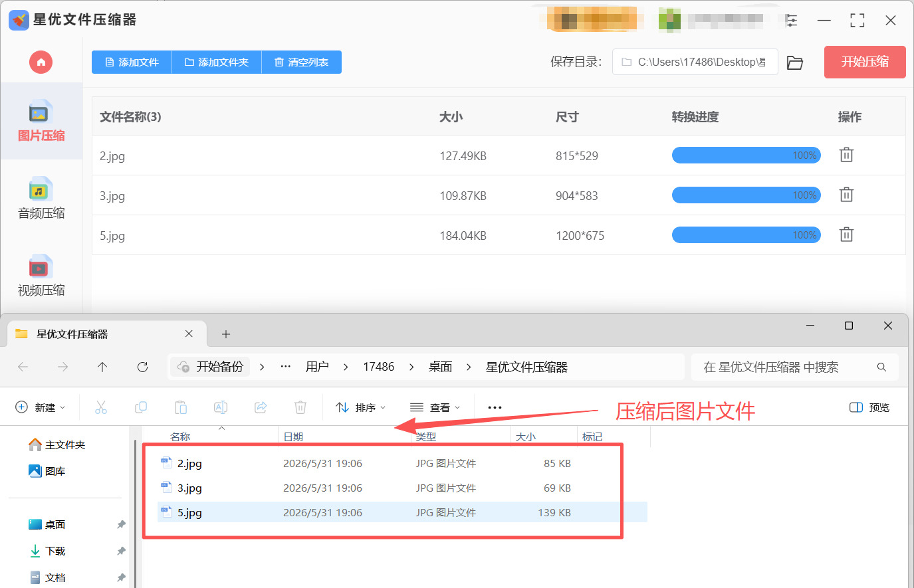The width and height of the screenshot is (914, 588).
Task: Click the 保存目录 path field
Action: click(x=695, y=62)
